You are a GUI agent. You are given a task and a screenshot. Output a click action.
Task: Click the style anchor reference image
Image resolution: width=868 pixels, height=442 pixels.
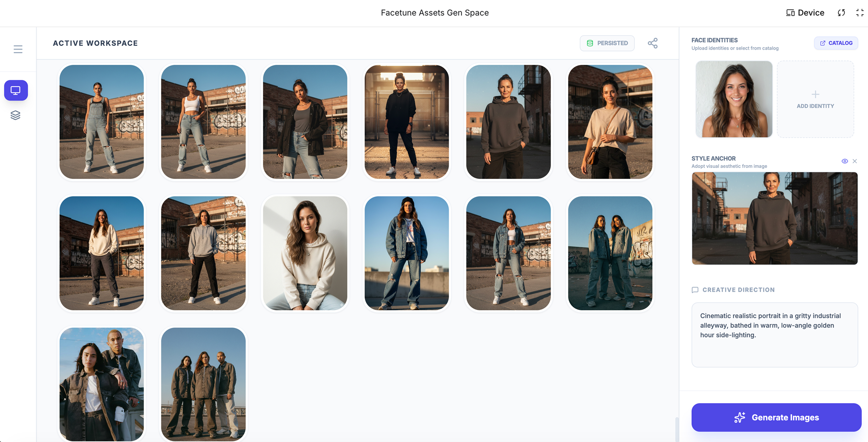pyautogui.click(x=775, y=218)
